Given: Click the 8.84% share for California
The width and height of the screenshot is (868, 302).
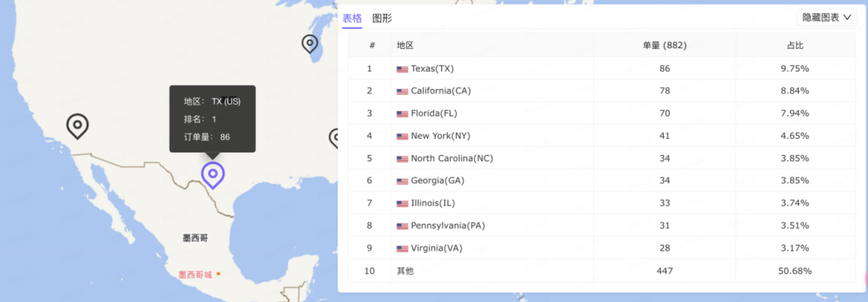Looking at the screenshot, I should [795, 91].
